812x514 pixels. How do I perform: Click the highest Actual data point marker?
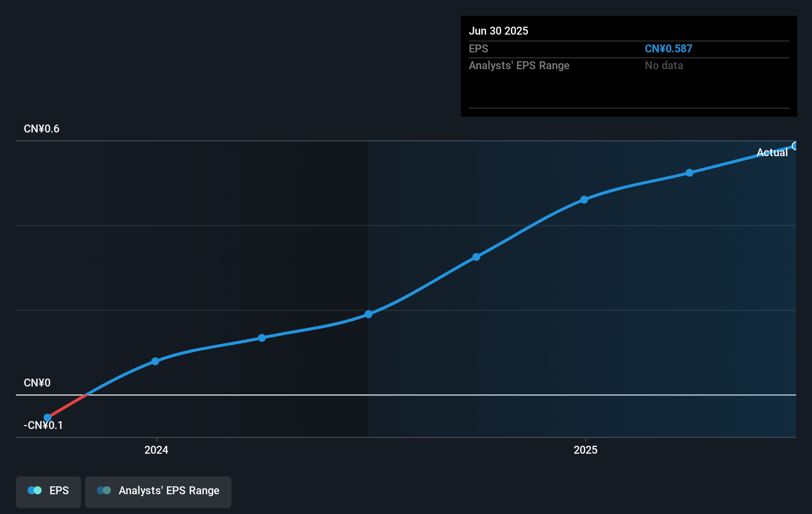[795, 145]
